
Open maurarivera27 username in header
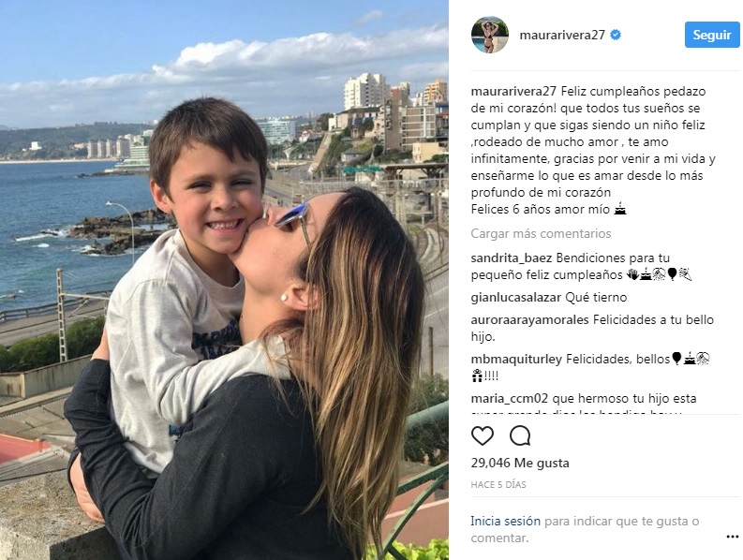click(x=562, y=35)
